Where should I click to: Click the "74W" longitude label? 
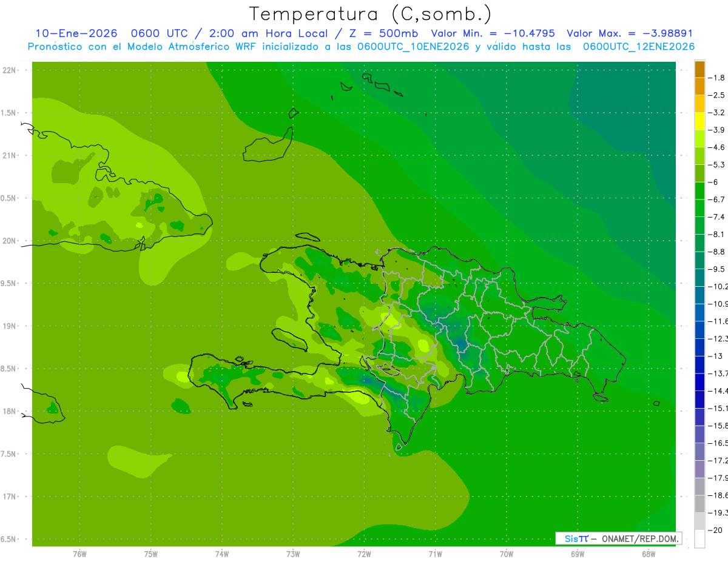pyautogui.click(x=222, y=554)
